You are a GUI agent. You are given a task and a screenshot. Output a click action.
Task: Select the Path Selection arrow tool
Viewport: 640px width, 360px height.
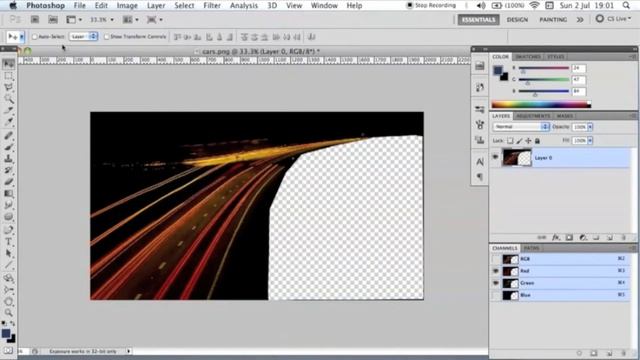(9, 253)
